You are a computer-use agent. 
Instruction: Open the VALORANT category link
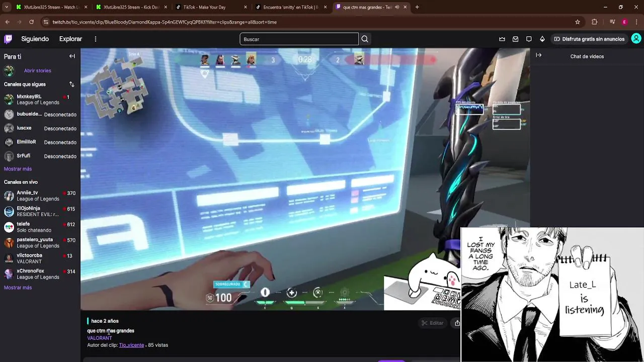click(100, 338)
